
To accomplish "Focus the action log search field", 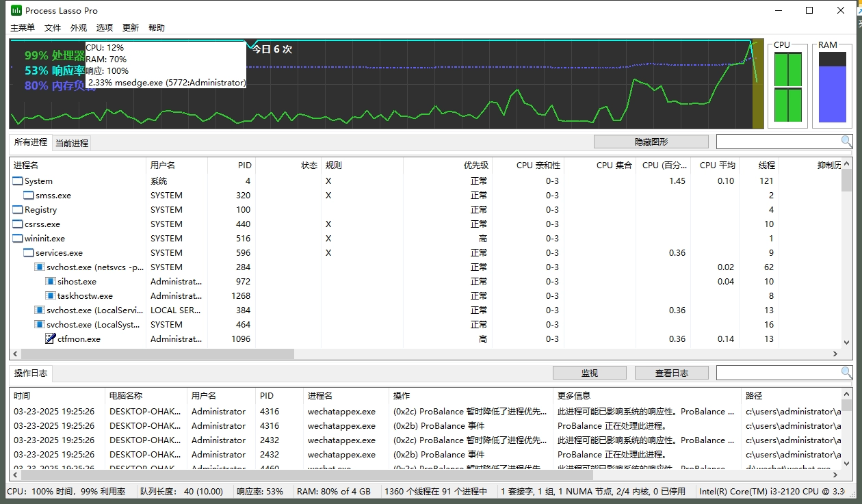I will coord(779,373).
